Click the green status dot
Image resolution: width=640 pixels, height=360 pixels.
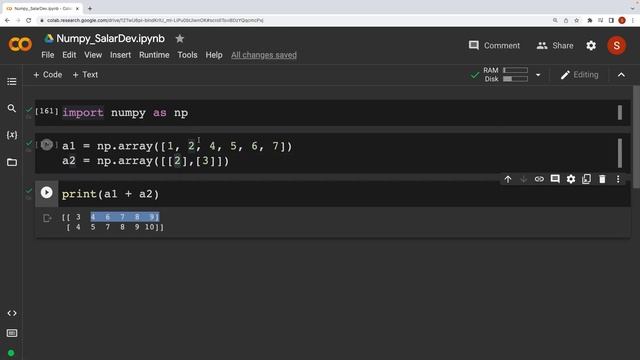[x=11, y=353]
